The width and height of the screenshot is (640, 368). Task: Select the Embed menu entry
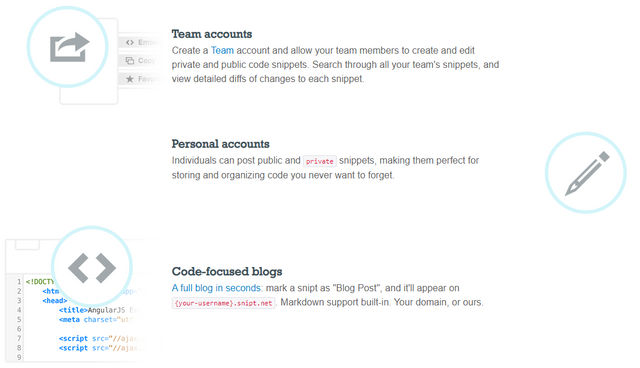(x=140, y=42)
